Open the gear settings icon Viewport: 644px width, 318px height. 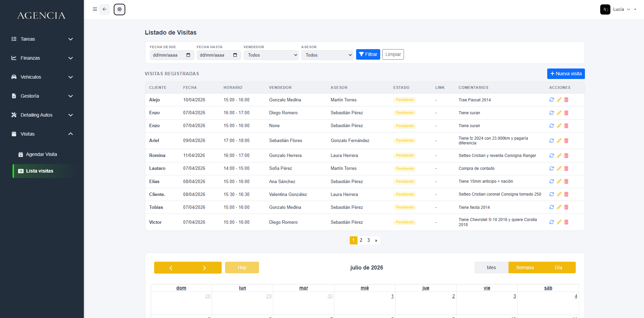coord(119,9)
